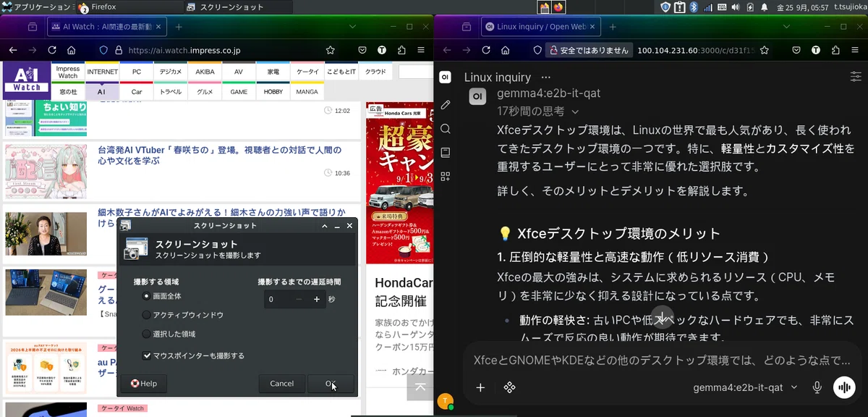Open the アプリケーション menu in the top panel

[37, 7]
